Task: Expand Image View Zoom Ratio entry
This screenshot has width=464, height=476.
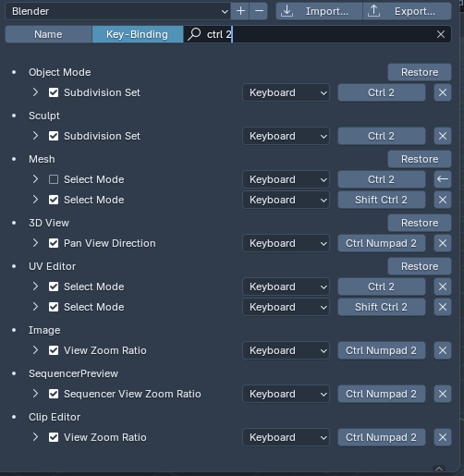Action: 35,350
